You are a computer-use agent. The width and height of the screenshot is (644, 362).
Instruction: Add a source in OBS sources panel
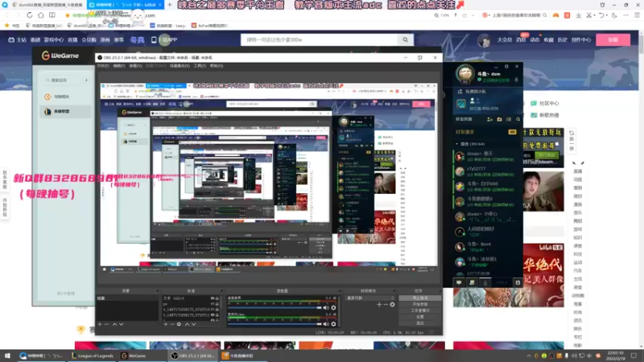click(x=166, y=324)
